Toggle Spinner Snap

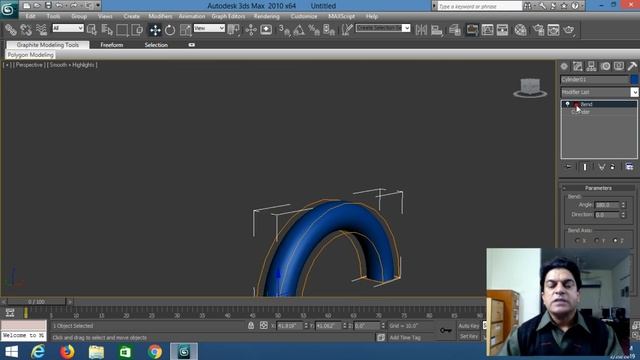tap(329, 30)
